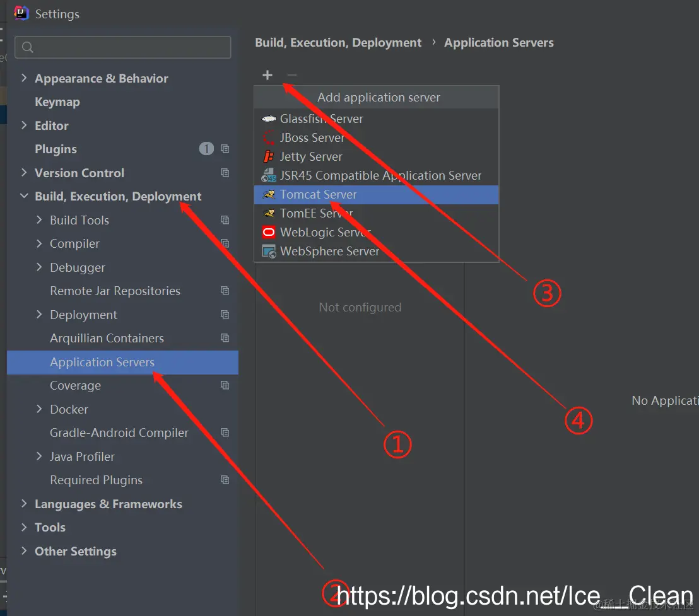Click project-level icon beside Plugins
The image size is (699, 616).
225,149
